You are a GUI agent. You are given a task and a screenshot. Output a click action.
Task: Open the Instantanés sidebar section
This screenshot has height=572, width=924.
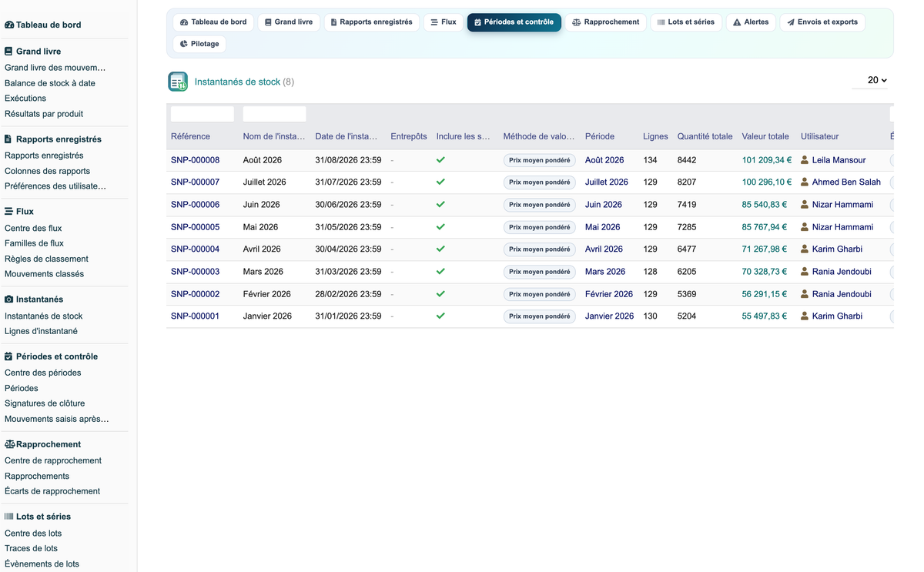tap(34, 299)
